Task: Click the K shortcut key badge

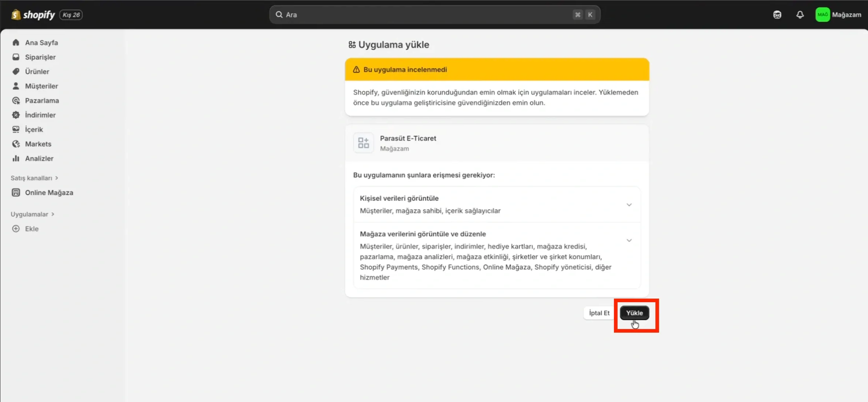Action: [x=590, y=15]
